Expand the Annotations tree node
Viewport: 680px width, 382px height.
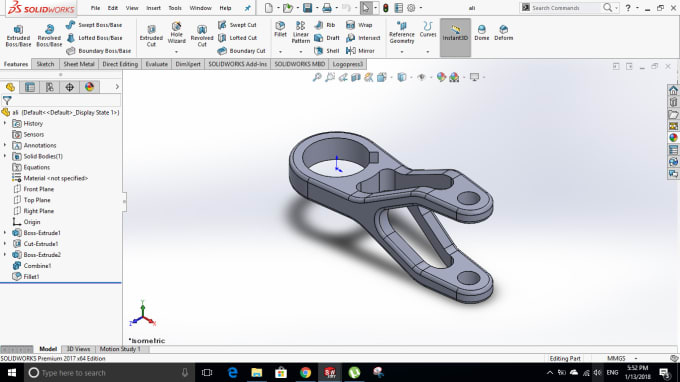(5, 145)
